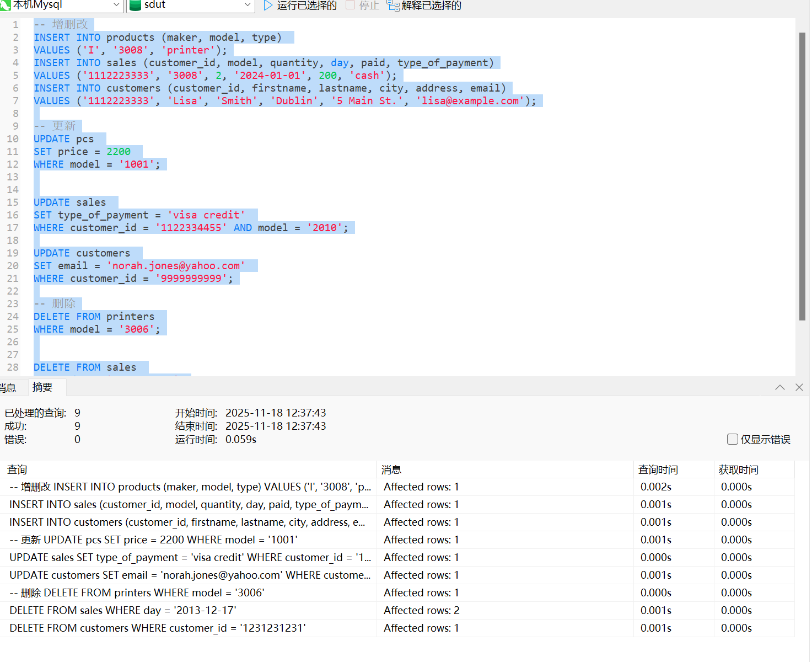Image resolution: width=812 pixels, height=662 pixels.
Task: Click the editor's vertical scrollbar thumb
Action: pos(802,177)
